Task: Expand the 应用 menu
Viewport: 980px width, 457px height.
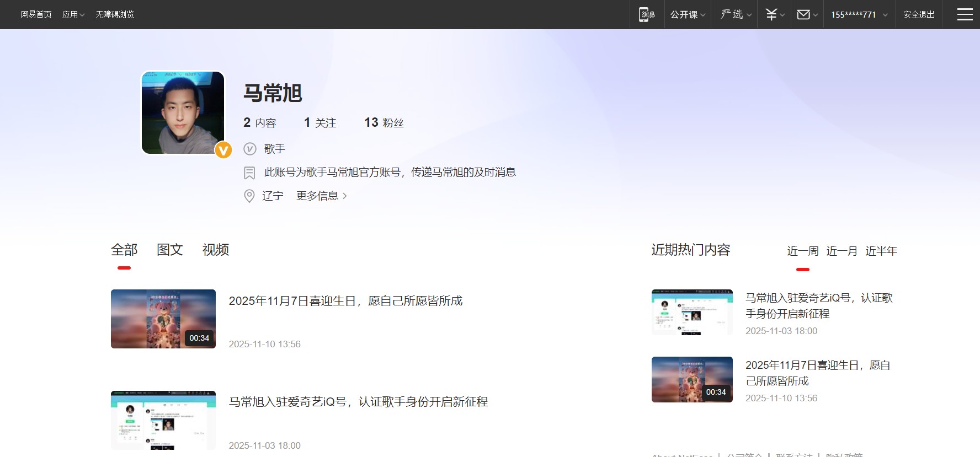Action: pos(73,14)
